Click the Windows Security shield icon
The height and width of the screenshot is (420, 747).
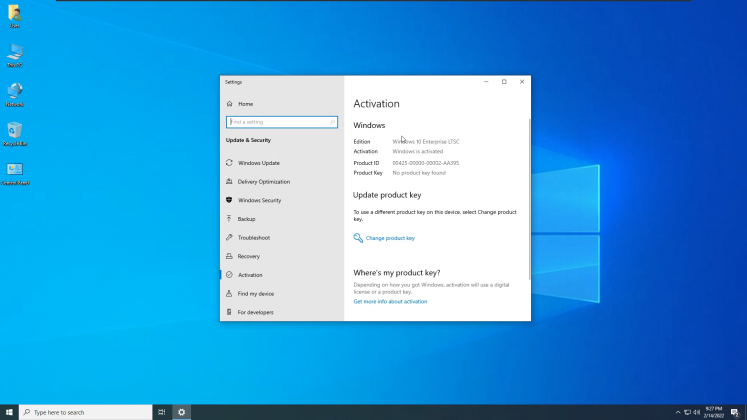pos(229,200)
